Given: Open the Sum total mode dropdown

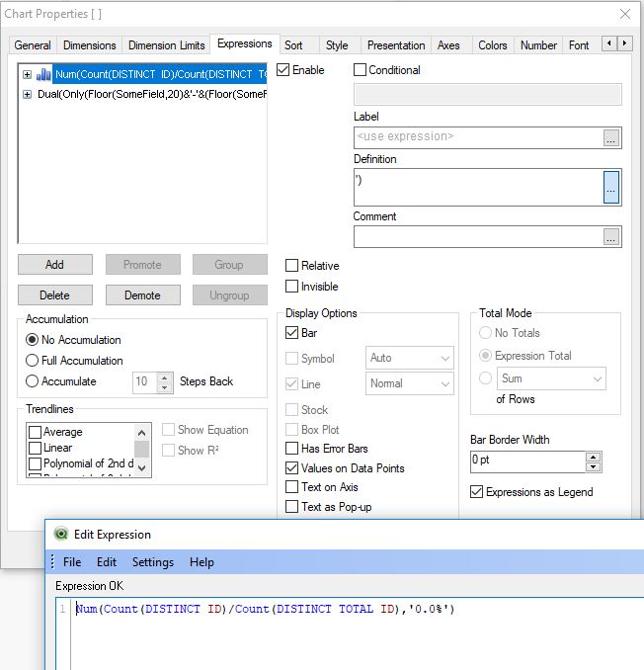Looking at the screenshot, I should 551,378.
